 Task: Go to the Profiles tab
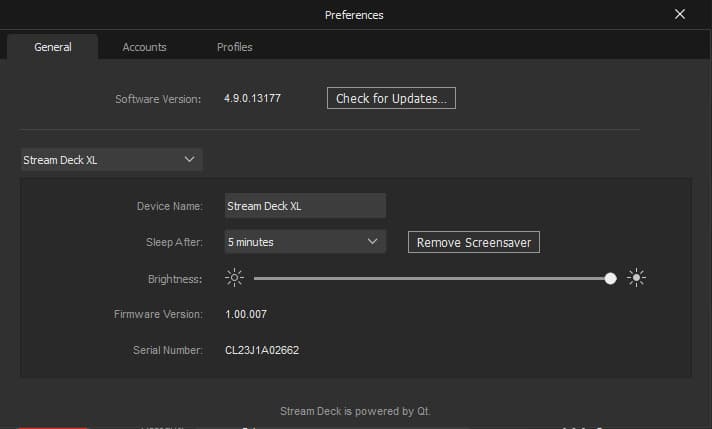coord(234,47)
